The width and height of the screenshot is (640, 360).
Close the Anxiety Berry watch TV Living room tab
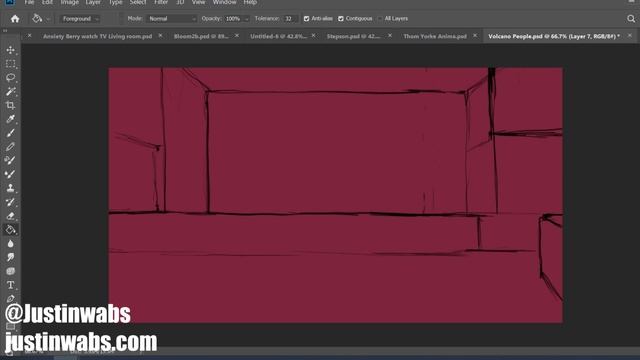coord(160,36)
